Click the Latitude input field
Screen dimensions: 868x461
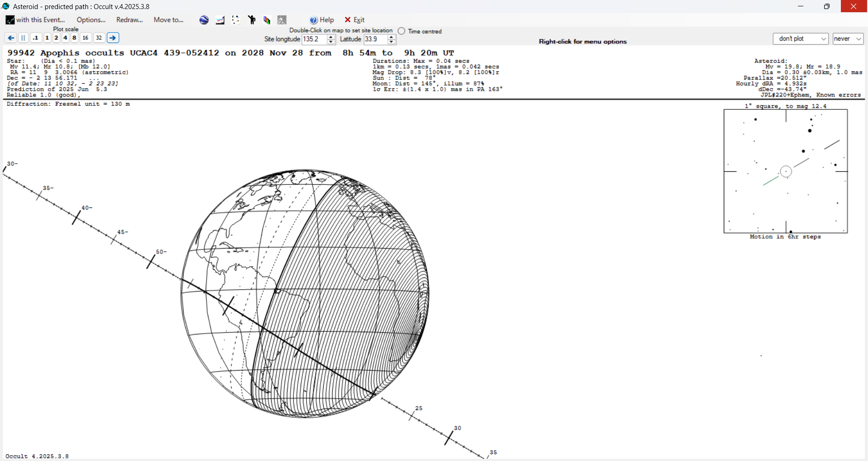pyautogui.click(x=375, y=39)
